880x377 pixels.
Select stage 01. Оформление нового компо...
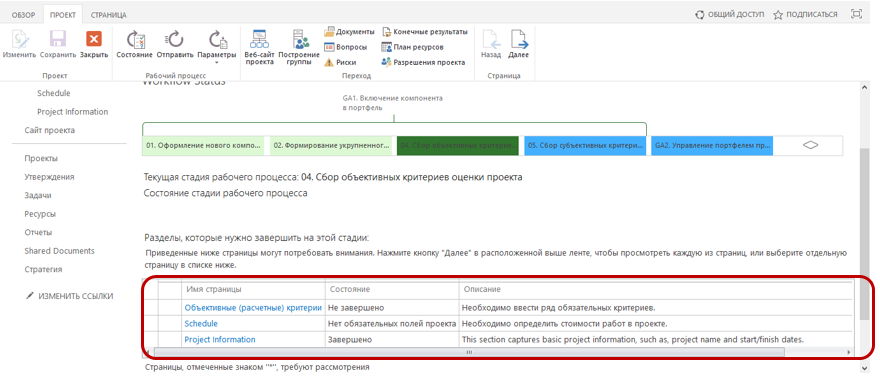tap(204, 145)
